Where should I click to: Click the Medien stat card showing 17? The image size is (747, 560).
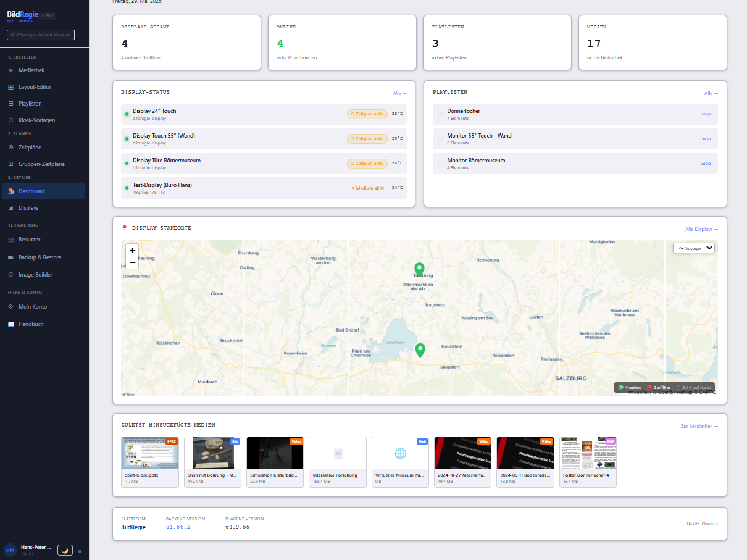coord(653,43)
